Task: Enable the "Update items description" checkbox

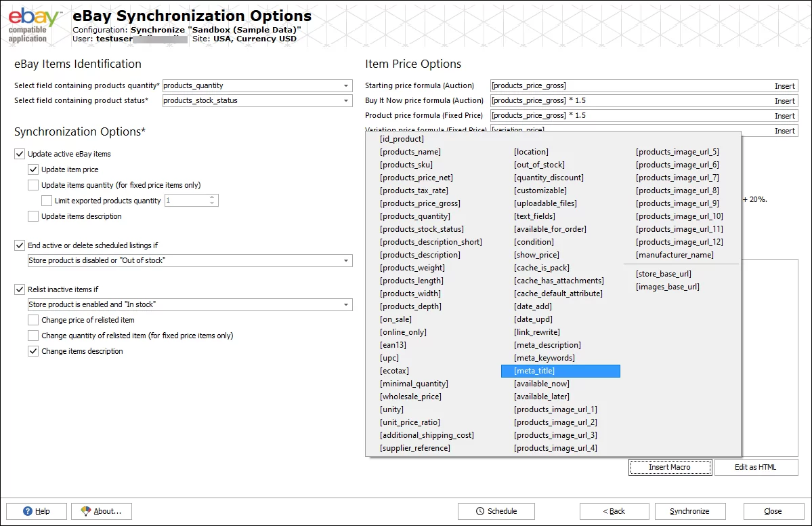Action: (33, 216)
